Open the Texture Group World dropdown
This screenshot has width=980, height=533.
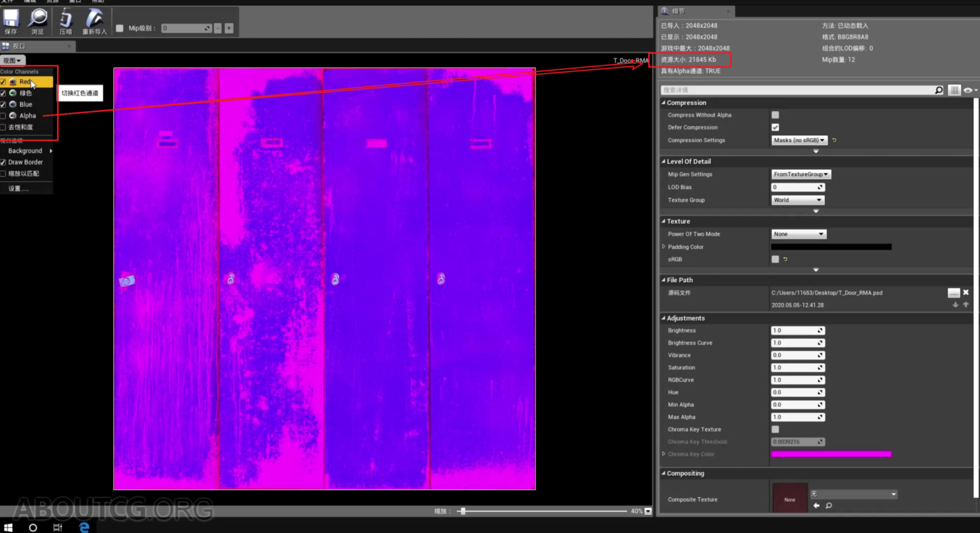point(797,200)
